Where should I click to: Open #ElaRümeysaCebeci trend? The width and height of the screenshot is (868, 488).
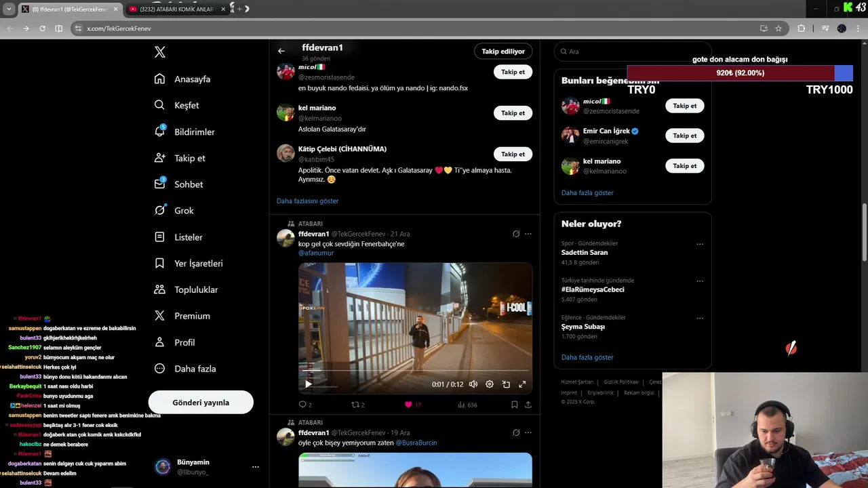point(593,289)
